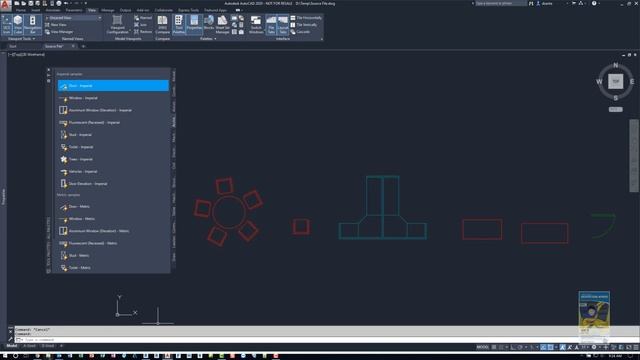Image resolution: width=640 pixels, height=360 pixels.
Task: Open the Manage ribbon tab
Action: (x=108, y=10)
